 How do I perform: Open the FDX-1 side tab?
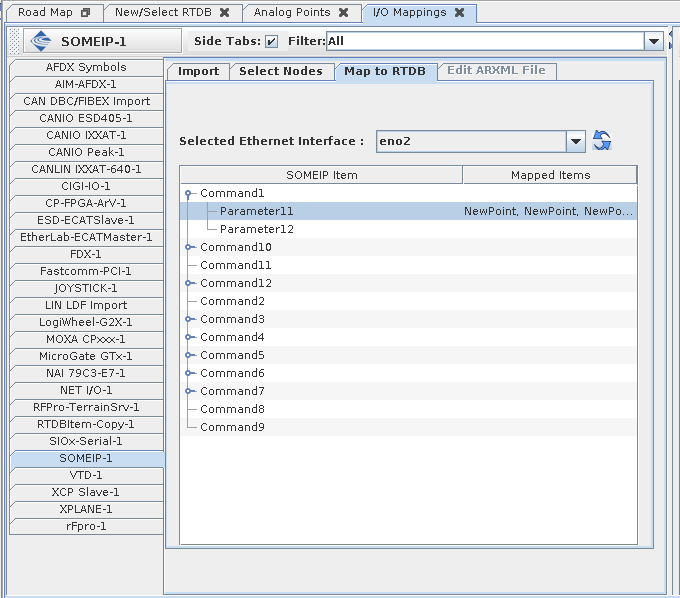pos(86,254)
